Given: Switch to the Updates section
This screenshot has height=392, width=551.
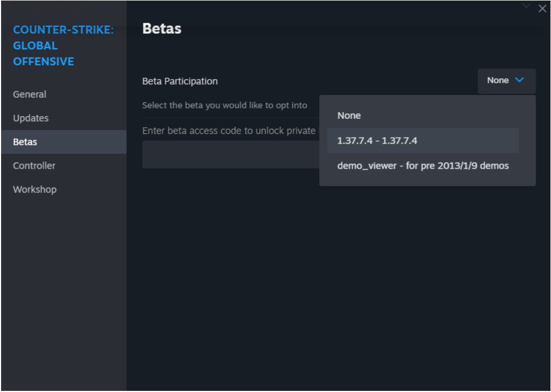Looking at the screenshot, I should [x=31, y=118].
